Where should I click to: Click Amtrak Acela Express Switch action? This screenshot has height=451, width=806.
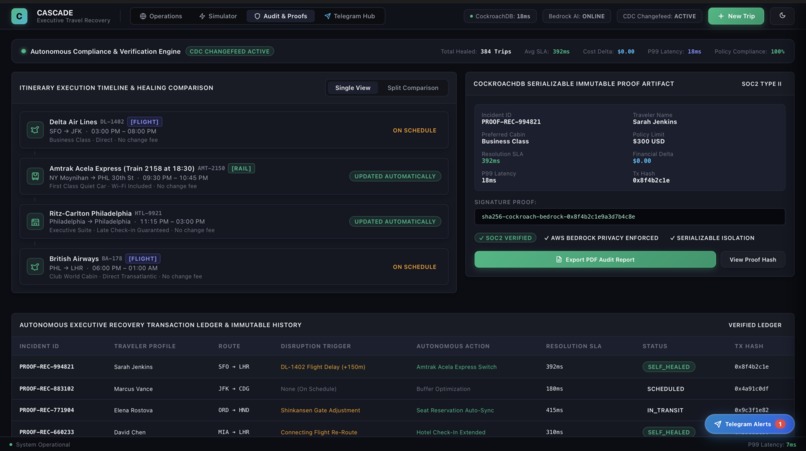[x=456, y=367]
